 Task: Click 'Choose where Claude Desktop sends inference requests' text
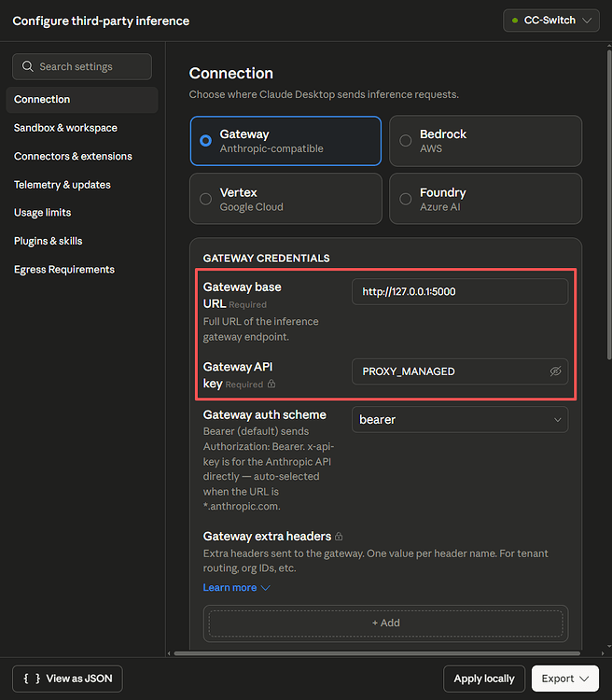pos(324,94)
